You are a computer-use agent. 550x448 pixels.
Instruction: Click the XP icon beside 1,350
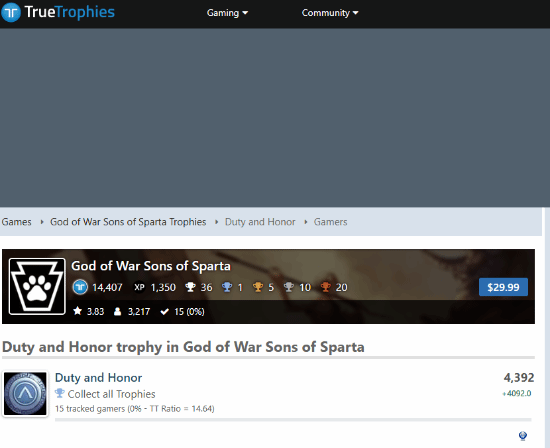[139, 287]
